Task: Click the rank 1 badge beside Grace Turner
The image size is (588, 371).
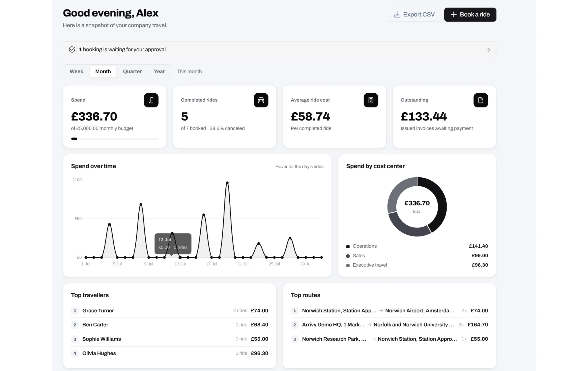Action: [75, 311]
